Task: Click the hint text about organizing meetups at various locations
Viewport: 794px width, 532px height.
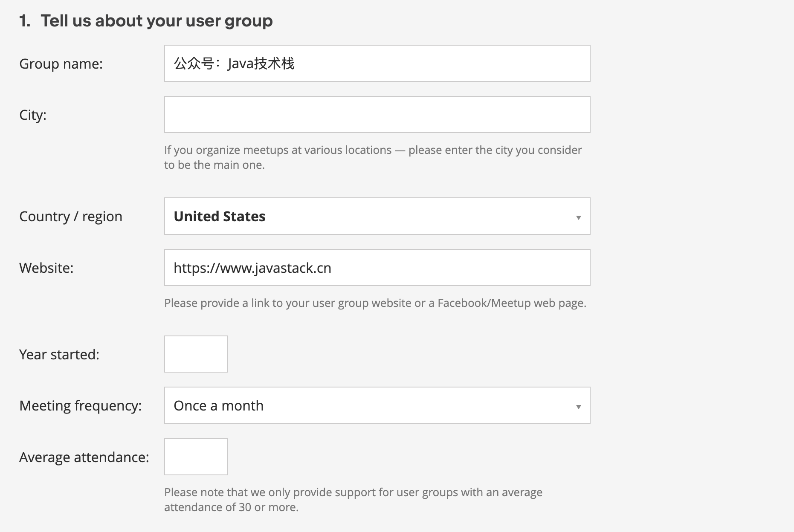Action: point(373,157)
